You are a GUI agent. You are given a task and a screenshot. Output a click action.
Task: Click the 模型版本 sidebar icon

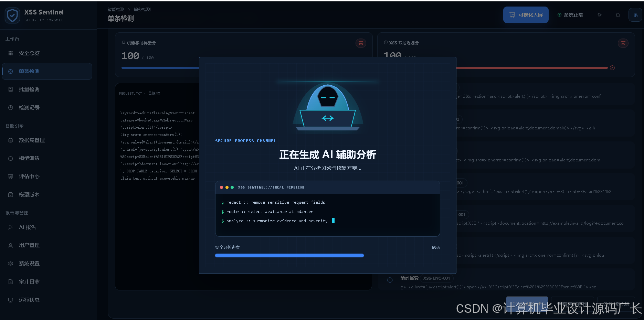11,195
